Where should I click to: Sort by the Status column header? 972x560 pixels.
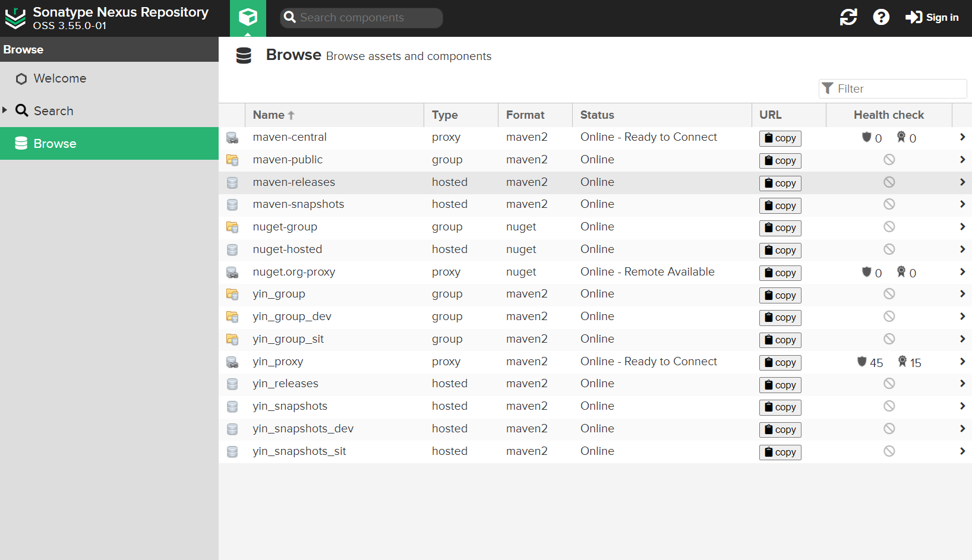tap(662, 115)
